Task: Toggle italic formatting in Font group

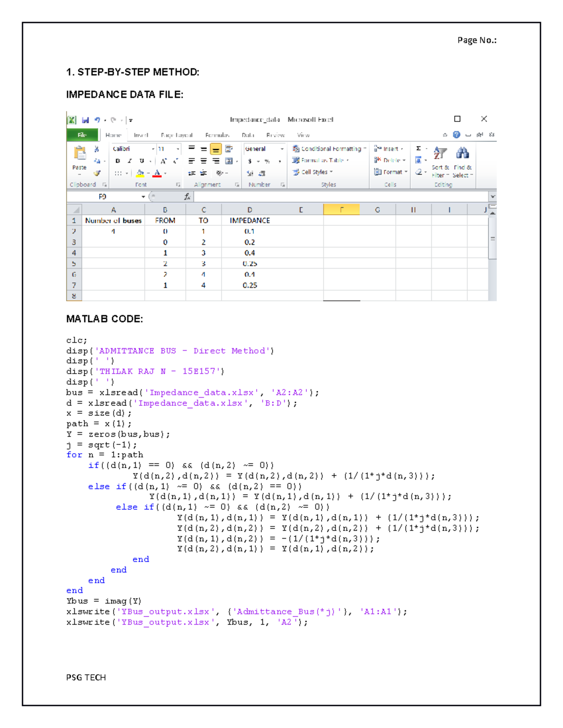Action: tap(129, 162)
